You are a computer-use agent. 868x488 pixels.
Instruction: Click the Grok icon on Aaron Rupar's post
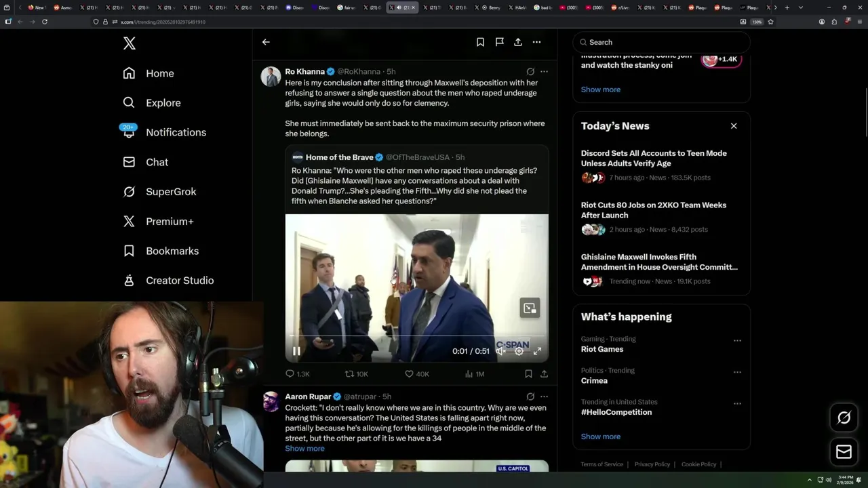point(530,396)
